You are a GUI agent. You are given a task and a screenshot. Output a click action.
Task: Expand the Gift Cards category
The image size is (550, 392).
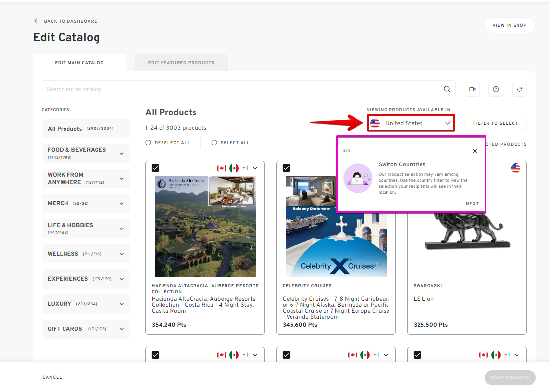coord(122,329)
